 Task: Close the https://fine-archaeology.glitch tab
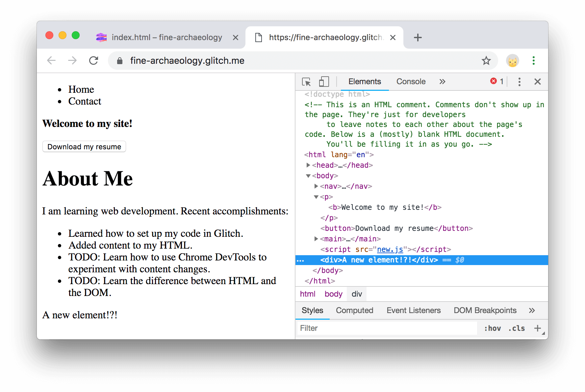point(393,37)
